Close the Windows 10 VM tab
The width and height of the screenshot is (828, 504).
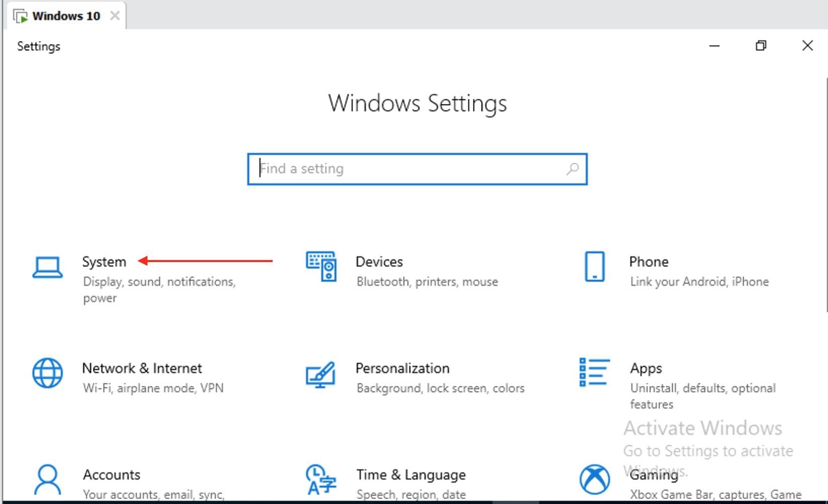[115, 16]
